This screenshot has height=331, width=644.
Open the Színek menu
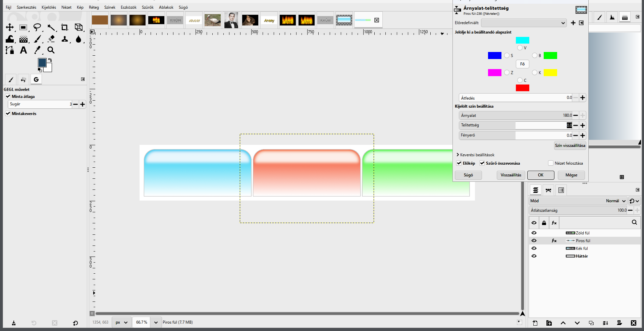click(x=110, y=7)
